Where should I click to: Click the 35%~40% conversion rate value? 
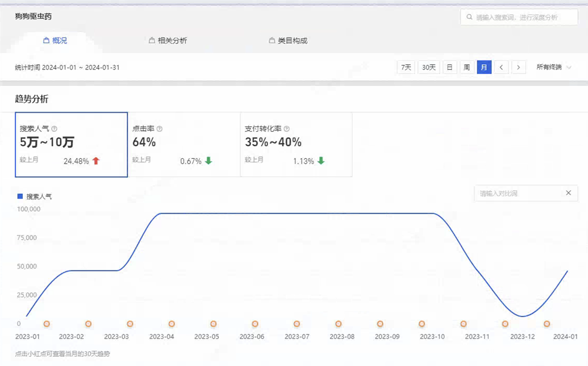(273, 142)
